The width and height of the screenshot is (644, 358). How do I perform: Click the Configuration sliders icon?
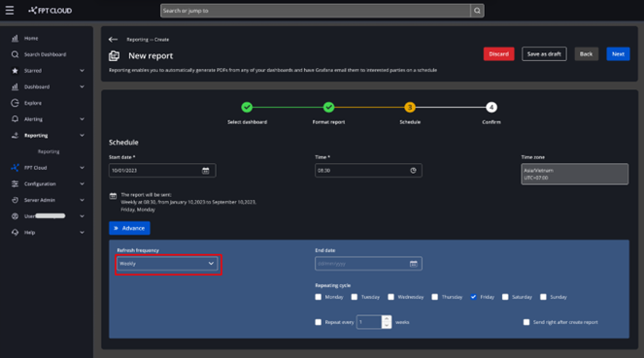[15, 183]
